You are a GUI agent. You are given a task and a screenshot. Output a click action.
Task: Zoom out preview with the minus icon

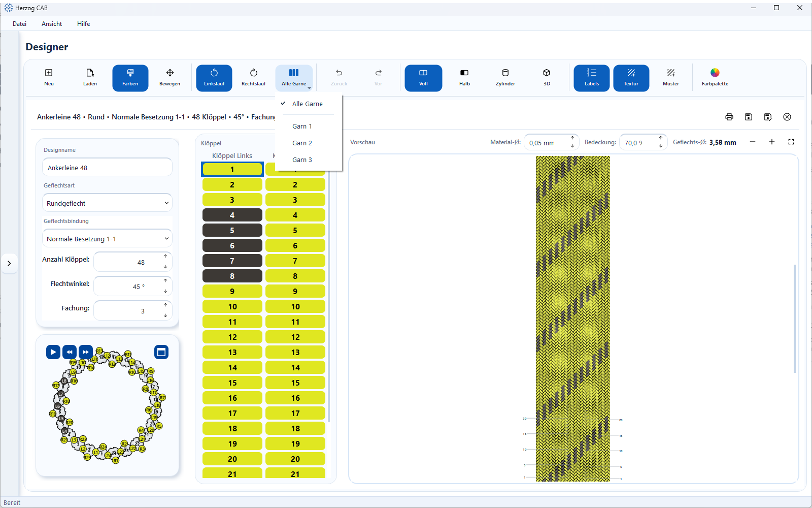(753, 142)
